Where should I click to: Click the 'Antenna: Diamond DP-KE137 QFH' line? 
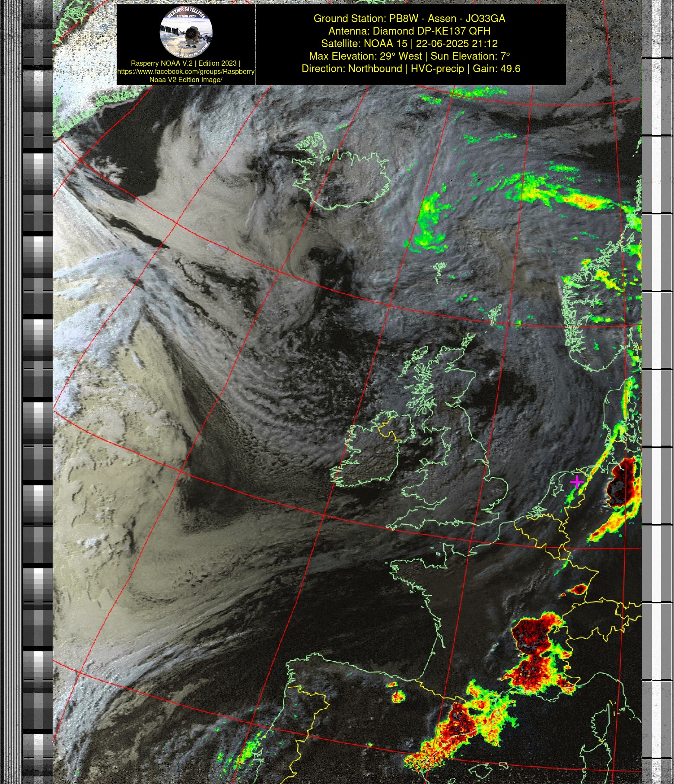(x=409, y=31)
